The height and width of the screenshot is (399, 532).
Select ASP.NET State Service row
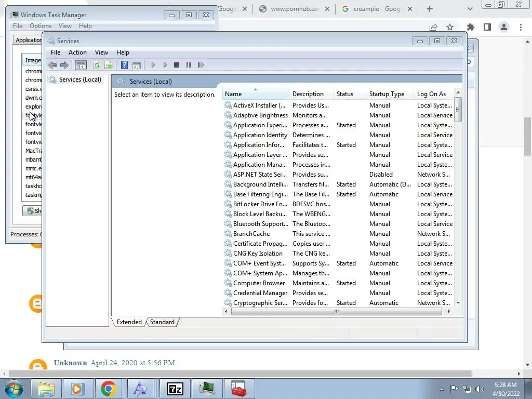click(338, 175)
